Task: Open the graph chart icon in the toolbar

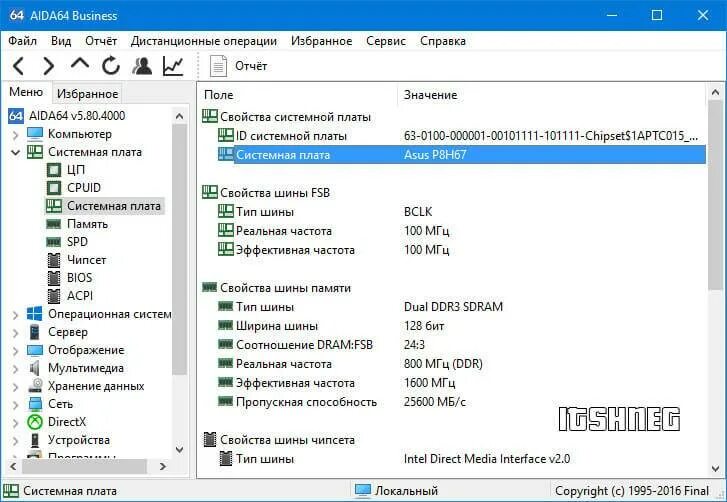Action: [x=173, y=66]
